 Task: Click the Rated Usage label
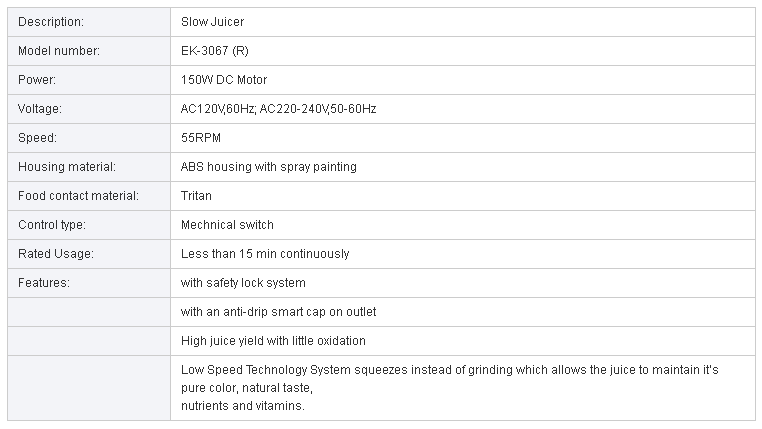[56, 254]
